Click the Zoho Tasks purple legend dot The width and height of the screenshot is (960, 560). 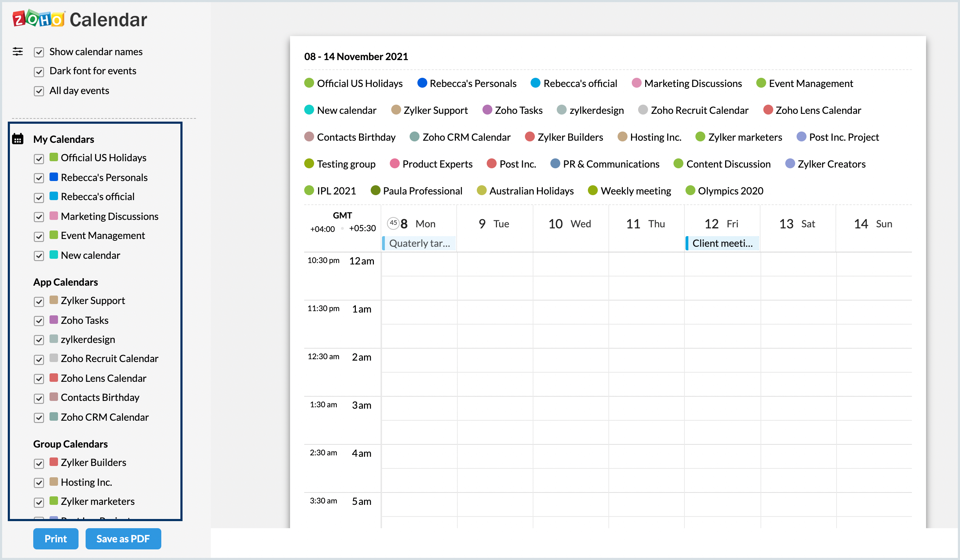487,110
